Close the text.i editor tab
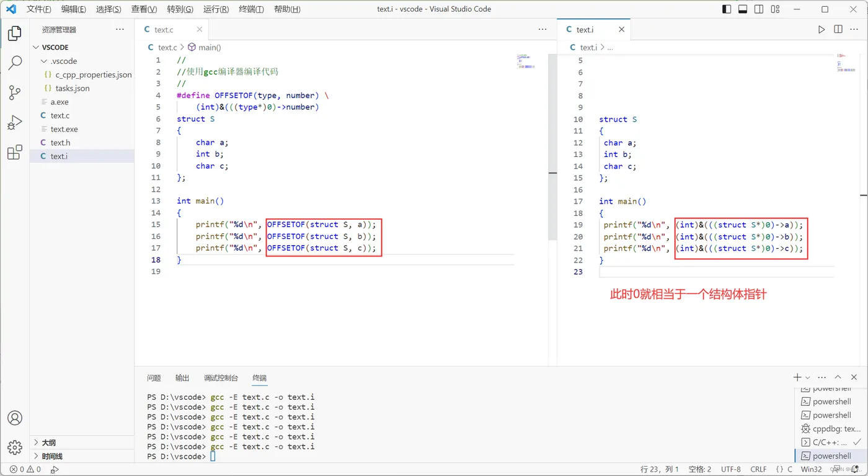This screenshot has width=868, height=476. pos(622,29)
